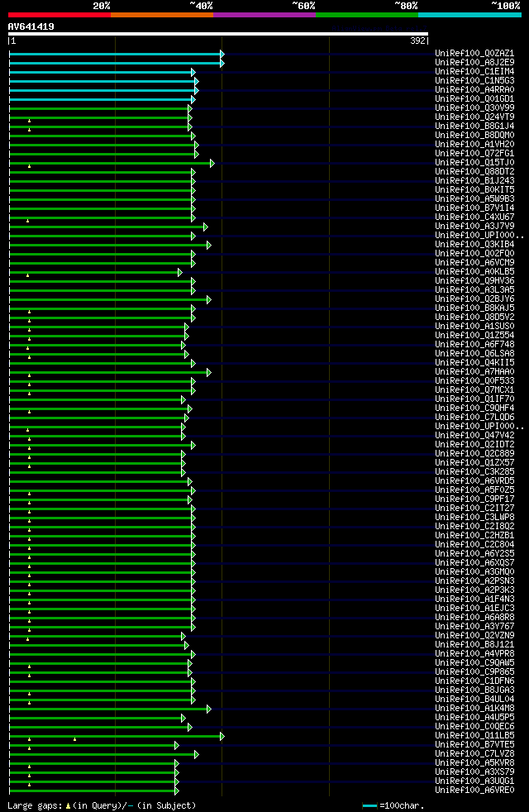Click the arrowhead ending the UniRef100_B7VTE5 alignment
Image resolution: width=529 pixels, height=812 pixels.
[177, 745]
